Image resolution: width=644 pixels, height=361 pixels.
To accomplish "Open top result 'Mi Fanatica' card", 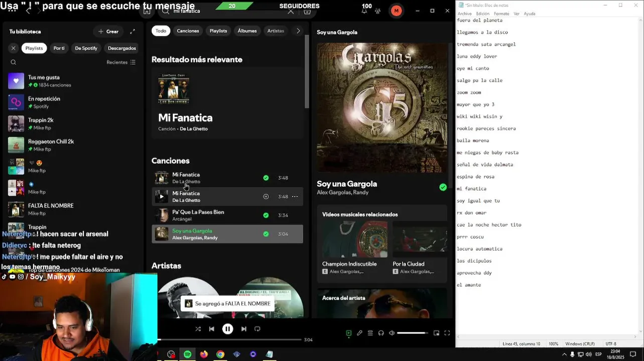I will (x=227, y=103).
